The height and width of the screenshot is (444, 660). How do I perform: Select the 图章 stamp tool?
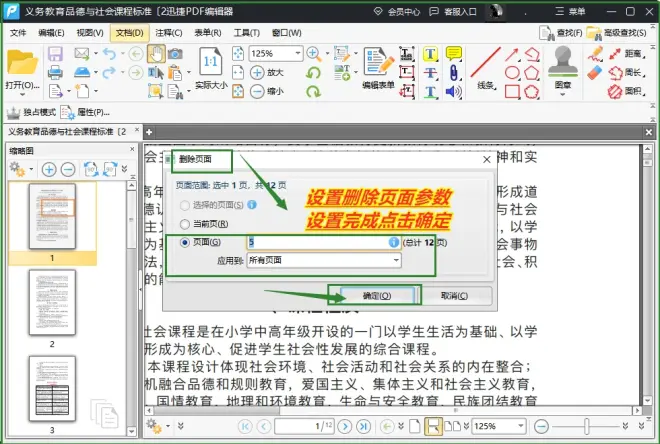[x=562, y=68]
